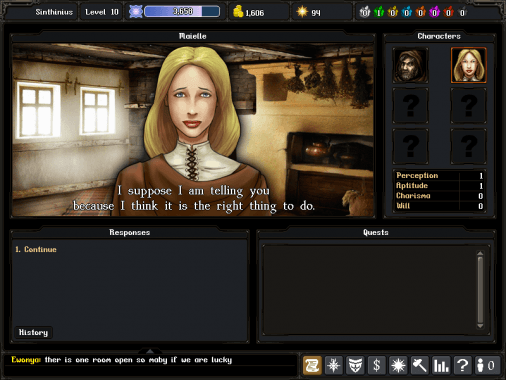Open the compass star map icon
Viewport: 506px width, 380px height.
pyautogui.click(x=334, y=365)
